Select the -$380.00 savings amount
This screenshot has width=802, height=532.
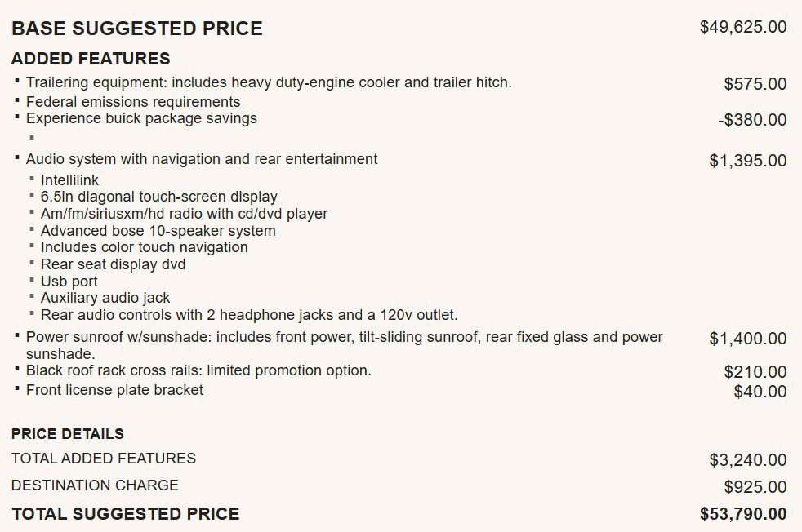[x=752, y=120]
